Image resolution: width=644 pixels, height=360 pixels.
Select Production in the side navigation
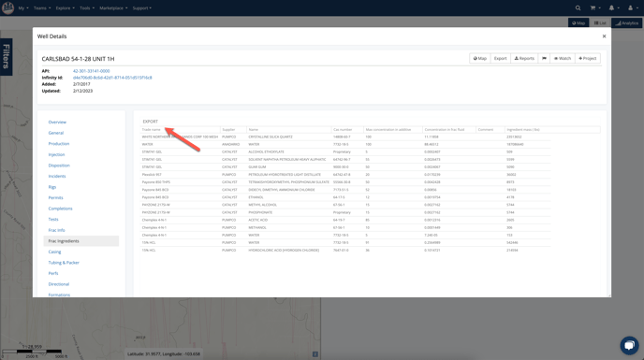[x=59, y=144]
